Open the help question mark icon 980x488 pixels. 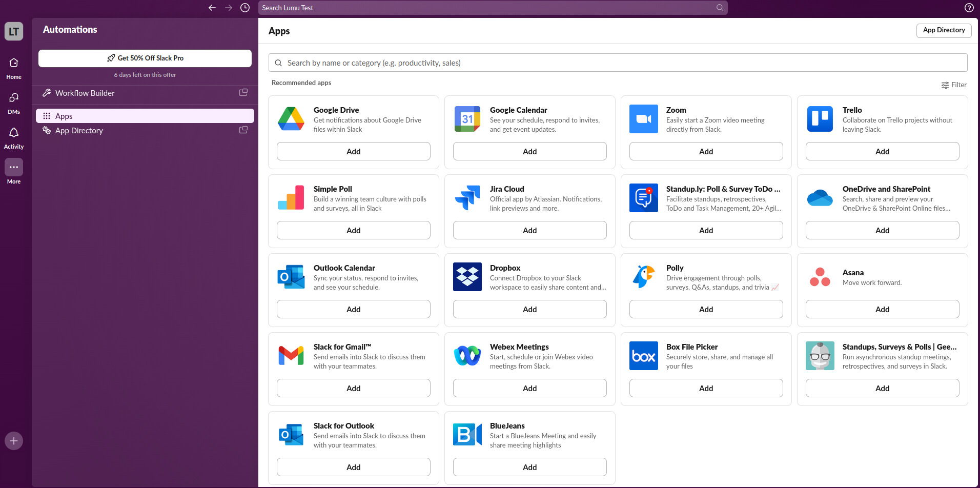[969, 8]
